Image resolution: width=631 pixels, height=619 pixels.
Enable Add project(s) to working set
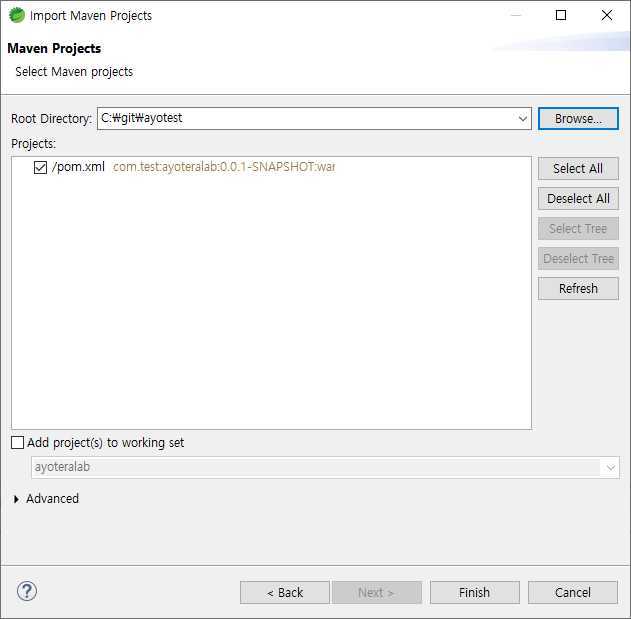[17, 443]
